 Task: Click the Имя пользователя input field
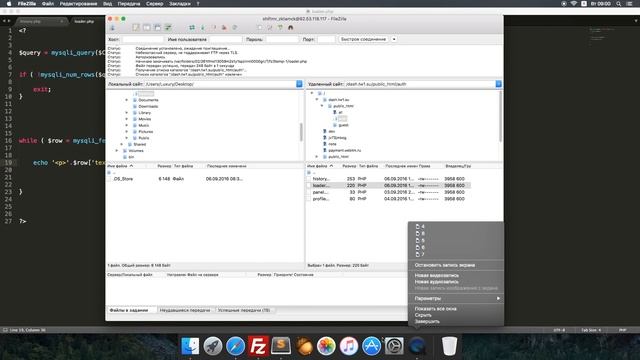(226, 40)
